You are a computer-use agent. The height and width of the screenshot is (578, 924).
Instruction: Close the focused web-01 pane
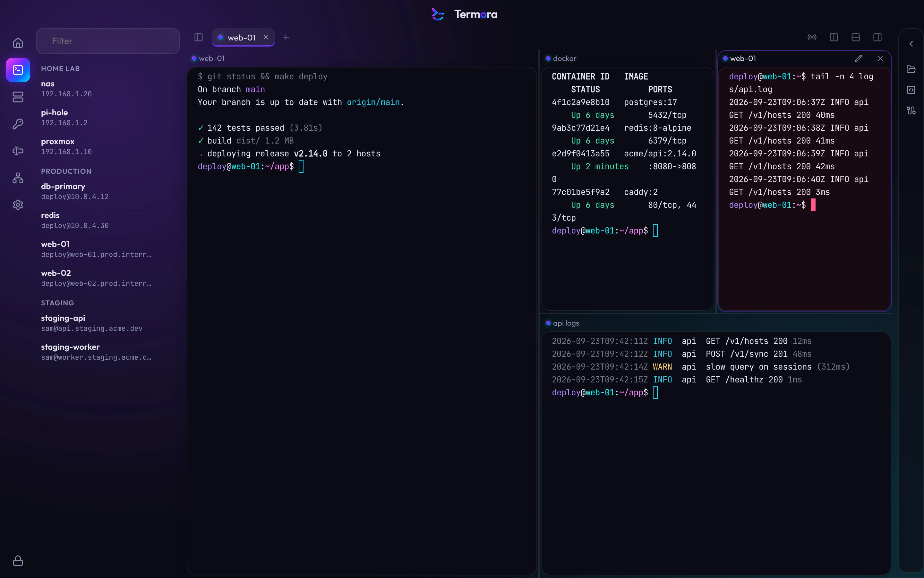coord(880,58)
